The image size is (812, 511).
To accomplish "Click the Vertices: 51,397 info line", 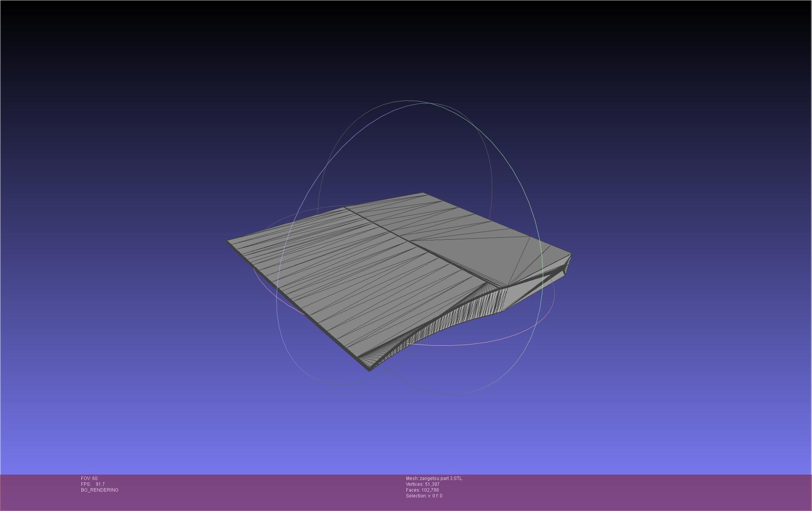I will click(x=422, y=484).
